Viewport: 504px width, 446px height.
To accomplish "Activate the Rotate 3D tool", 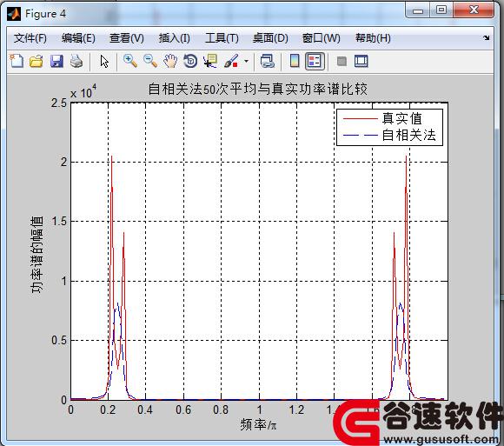I will pyautogui.click(x=190, y=61).
